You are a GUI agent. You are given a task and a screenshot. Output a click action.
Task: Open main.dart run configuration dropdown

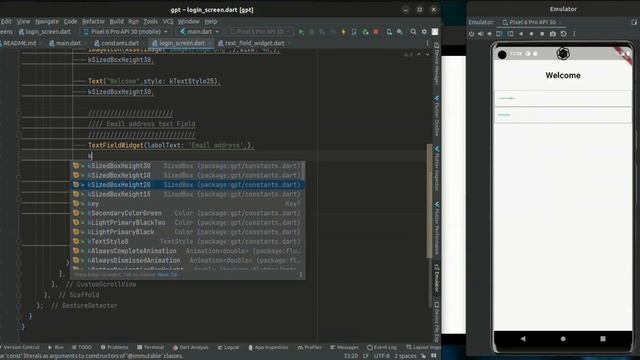coord(200,31)
